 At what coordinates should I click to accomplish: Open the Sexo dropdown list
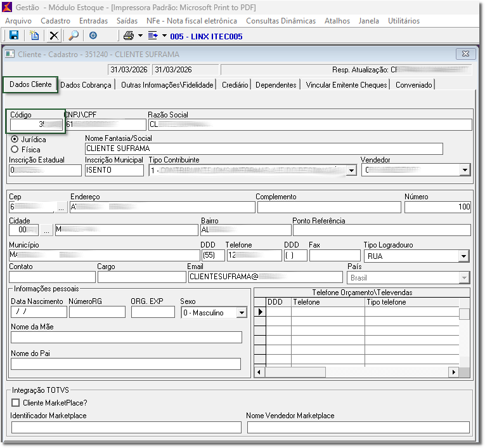[241, 312]
